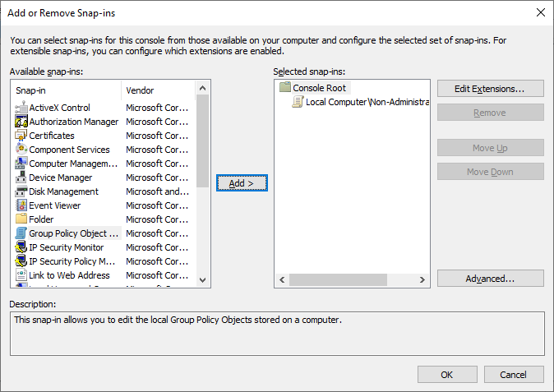Click the IP Security Policy Management icon
The width and height of the screenshot is (554, 392).
point(21,261)
